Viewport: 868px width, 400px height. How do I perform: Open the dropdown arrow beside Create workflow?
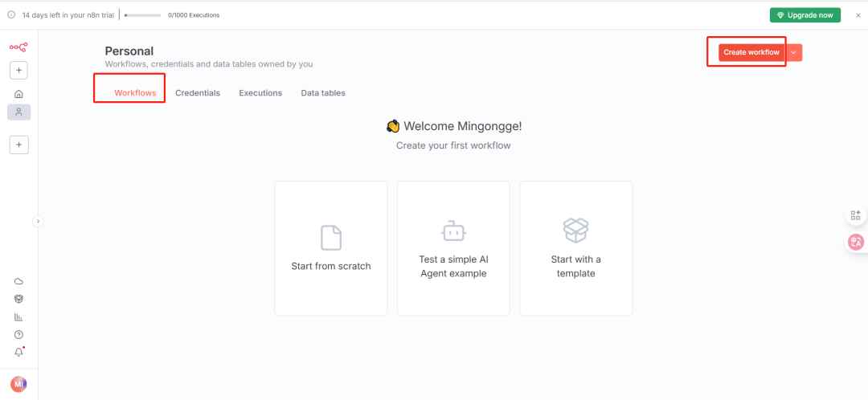793,52
